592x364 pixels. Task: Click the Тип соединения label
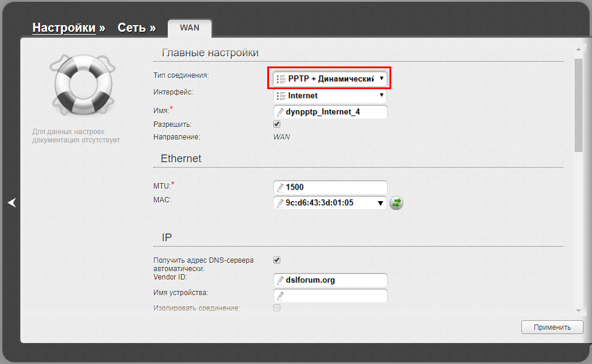click(x=181, y=75)
